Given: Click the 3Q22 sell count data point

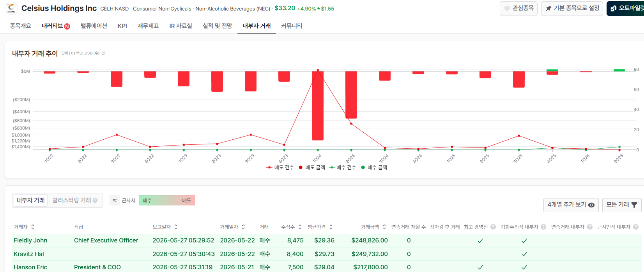Looking at the screenshot, I should click(x=117, y=135).
